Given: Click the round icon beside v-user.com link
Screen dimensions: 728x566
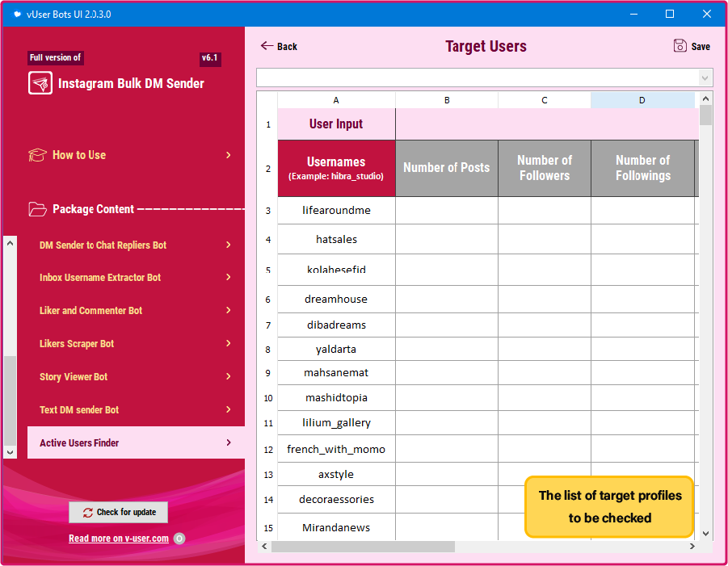Looking at the screenshot, I should pyautogui.click(x=179, y=539).
